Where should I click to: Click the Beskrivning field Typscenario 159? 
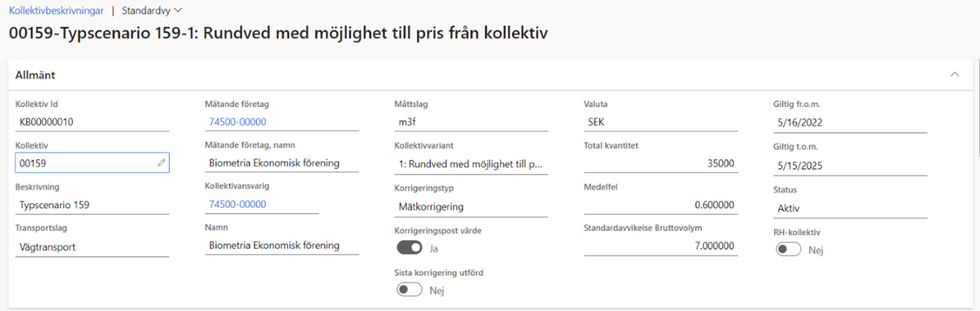pyautogui.click(x=92, y=205)
